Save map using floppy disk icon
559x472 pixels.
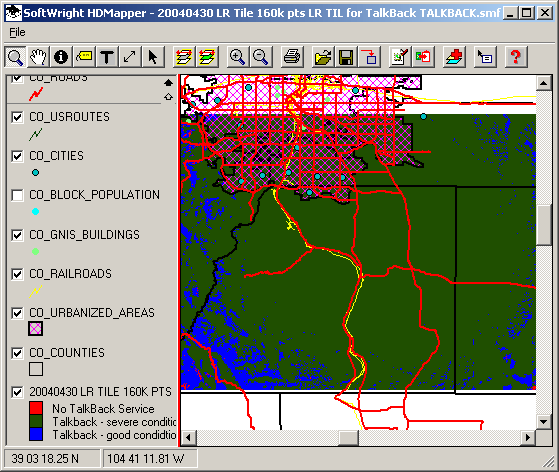pyautogui.click(x=346, y=57)
